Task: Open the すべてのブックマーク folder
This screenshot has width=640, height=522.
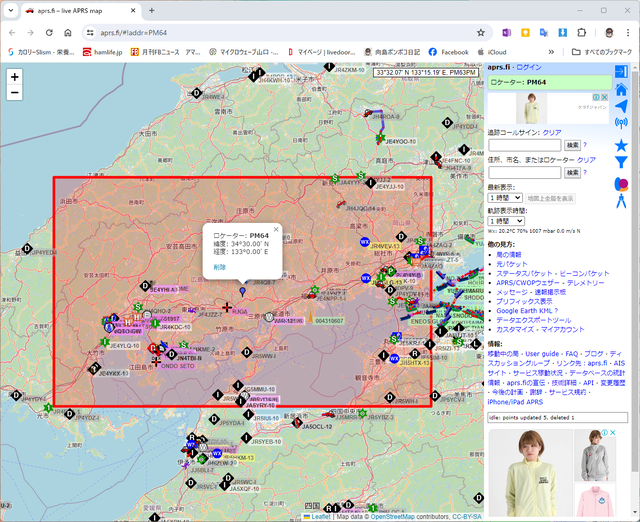Action: [601, 52]
